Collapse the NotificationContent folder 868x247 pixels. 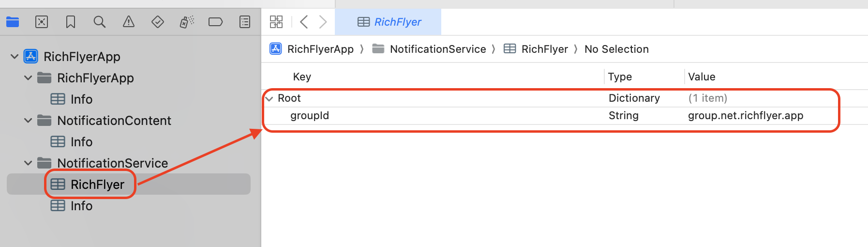tap(28, 121)
